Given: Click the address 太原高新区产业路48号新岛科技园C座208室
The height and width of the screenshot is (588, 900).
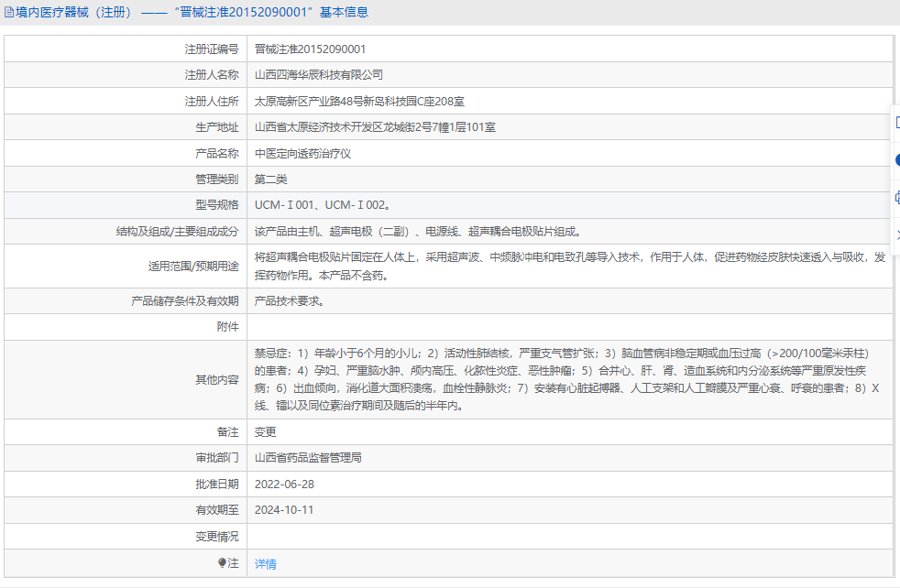Looking at the screenshot, I should [359, 102].
